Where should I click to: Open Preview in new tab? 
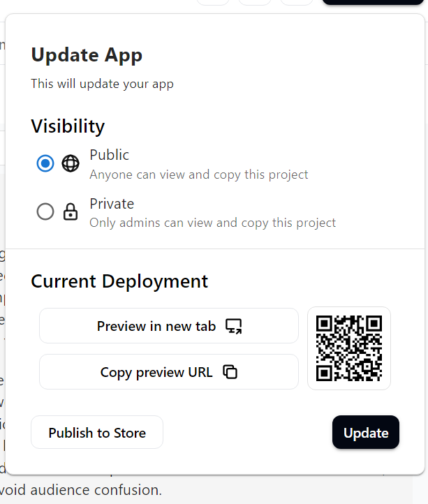click(156, 326)
